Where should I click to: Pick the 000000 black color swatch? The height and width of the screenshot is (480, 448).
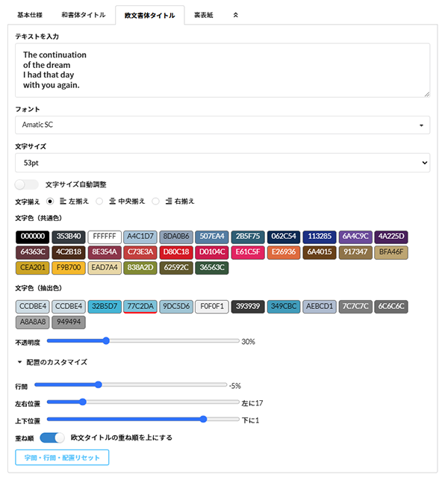click(33, 237)
